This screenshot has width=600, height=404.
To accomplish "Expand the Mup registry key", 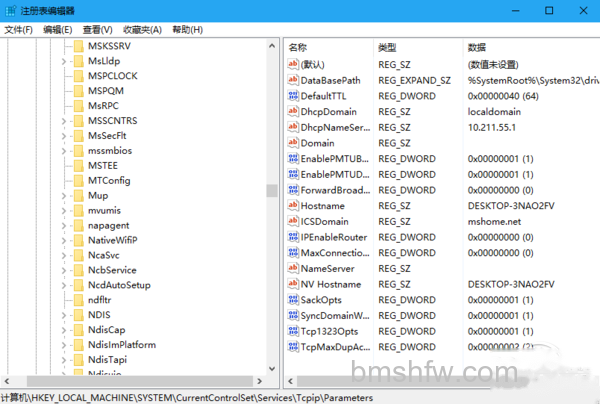I will click(64, 196).
